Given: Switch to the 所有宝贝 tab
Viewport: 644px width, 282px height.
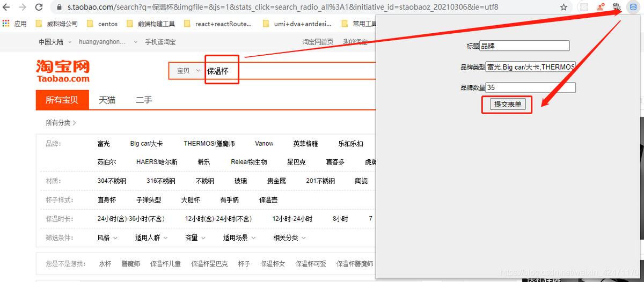Looking at the screenshot, I should click(61, 100).
